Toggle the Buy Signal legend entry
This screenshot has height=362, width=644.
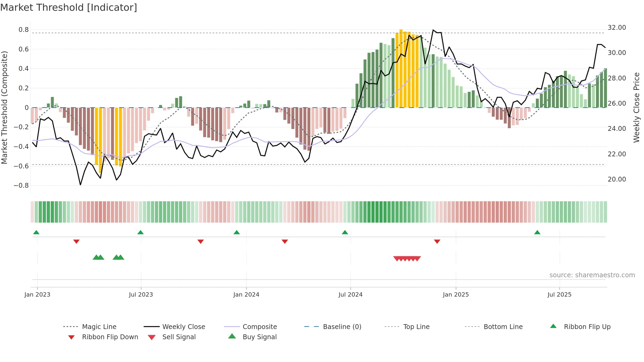coord(252,337)
